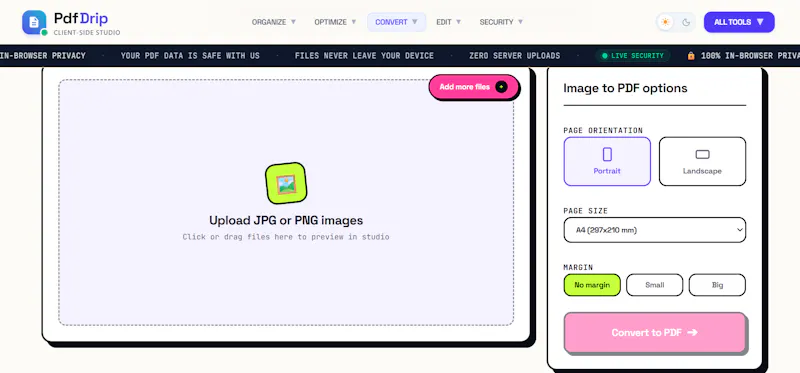The width and height of the screenshot is (800, 373).
Task: Open the A4 page size dropdown
Action: point(655,230)
